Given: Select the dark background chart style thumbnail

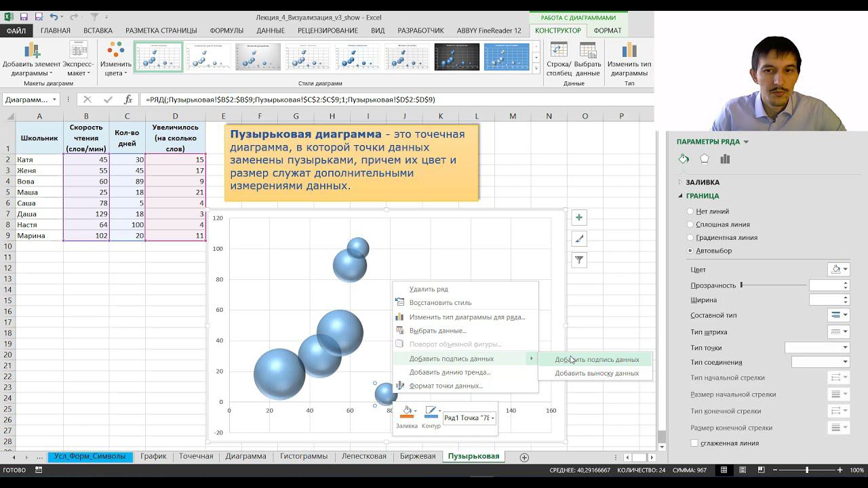Looking at the screenshot, I should point(456,57).
